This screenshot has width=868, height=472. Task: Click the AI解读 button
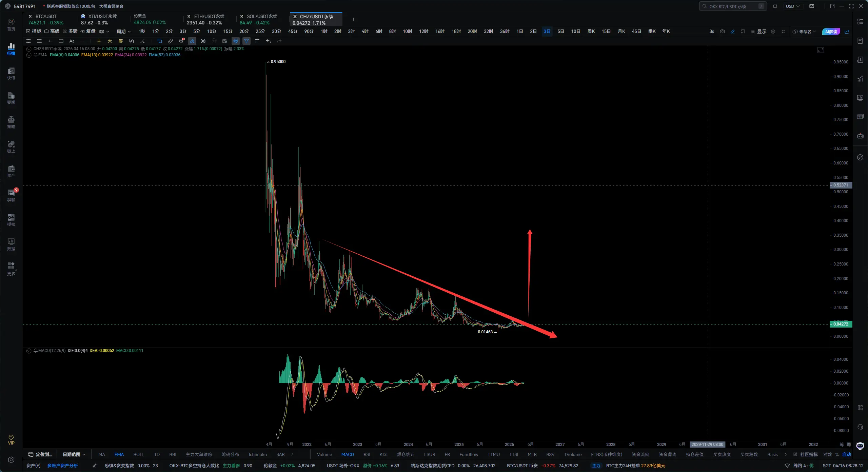pos(831,32)
